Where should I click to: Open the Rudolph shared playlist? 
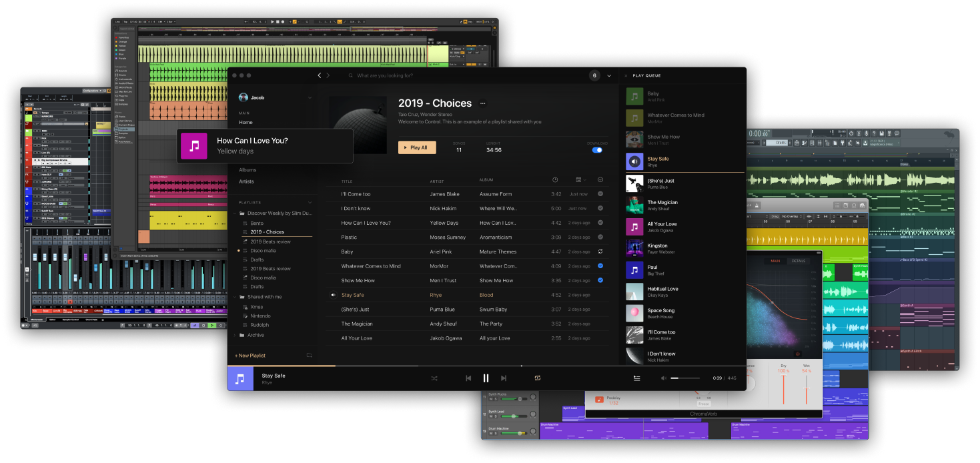260,326
